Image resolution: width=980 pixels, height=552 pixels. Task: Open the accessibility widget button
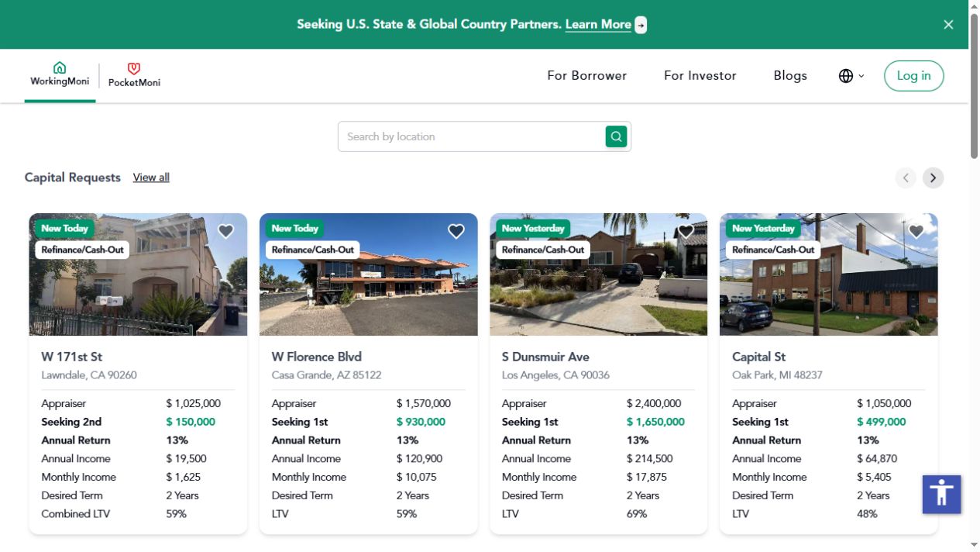[941, 494]
